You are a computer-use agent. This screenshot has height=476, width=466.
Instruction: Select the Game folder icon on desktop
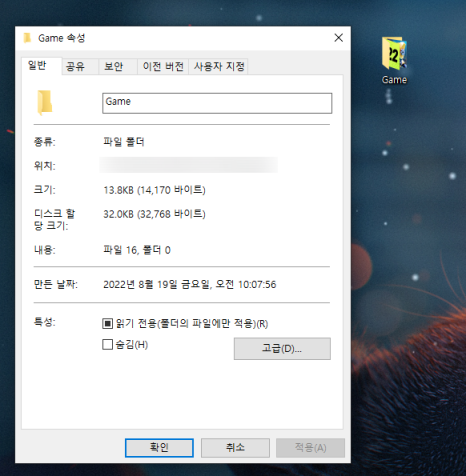(394, 53)
